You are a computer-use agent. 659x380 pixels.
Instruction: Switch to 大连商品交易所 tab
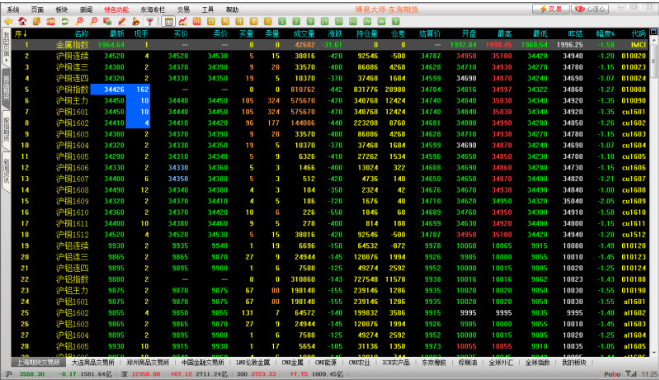click(x=93, y=362)
